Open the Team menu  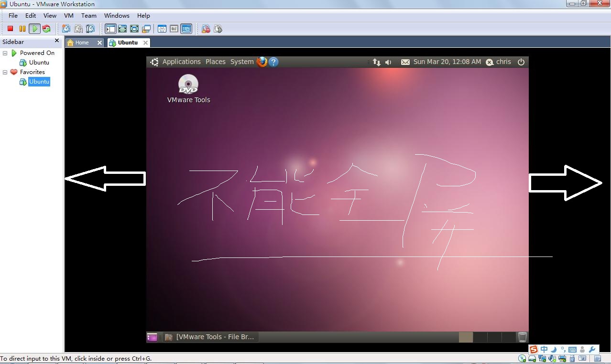click(89, 15)
